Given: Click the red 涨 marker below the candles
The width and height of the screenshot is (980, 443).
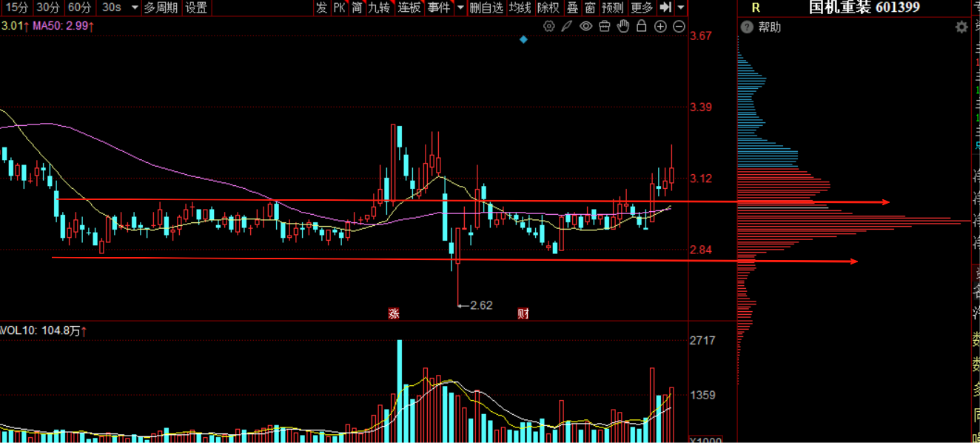Looking at the screenshot, I should tap(394, 313).
